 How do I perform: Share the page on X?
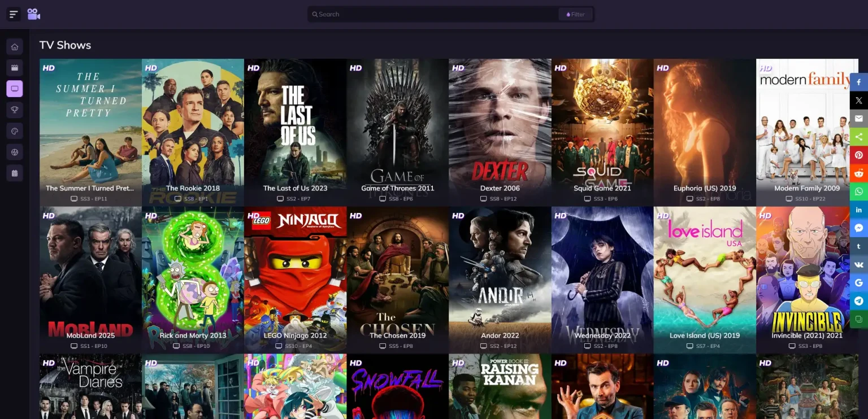pos(859,101)
